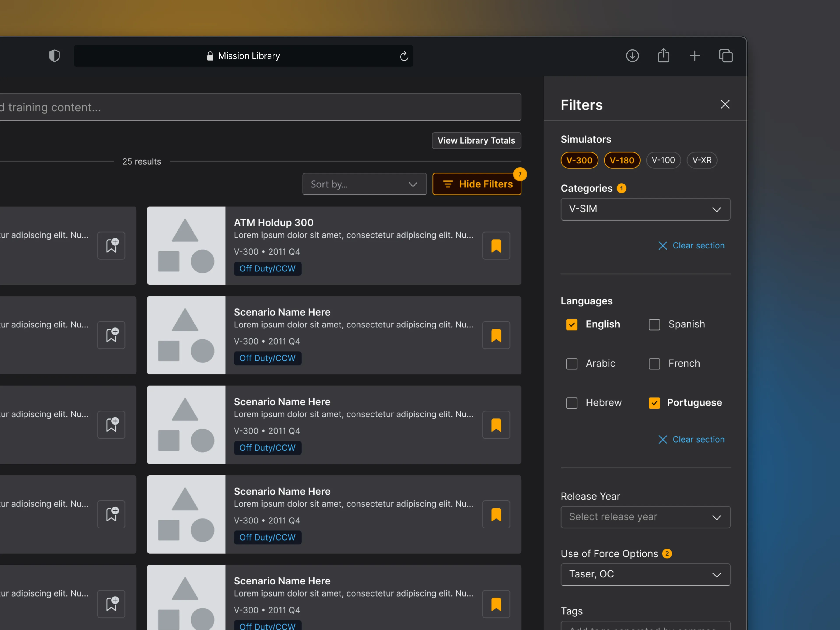Check the Arabic language checkbox

click(x=572, y=364)
